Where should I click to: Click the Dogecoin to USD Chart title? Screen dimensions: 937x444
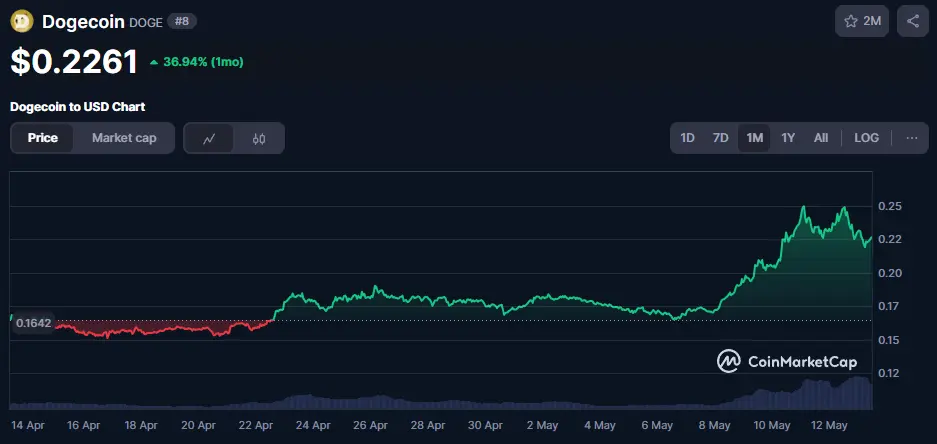[78, 107]
